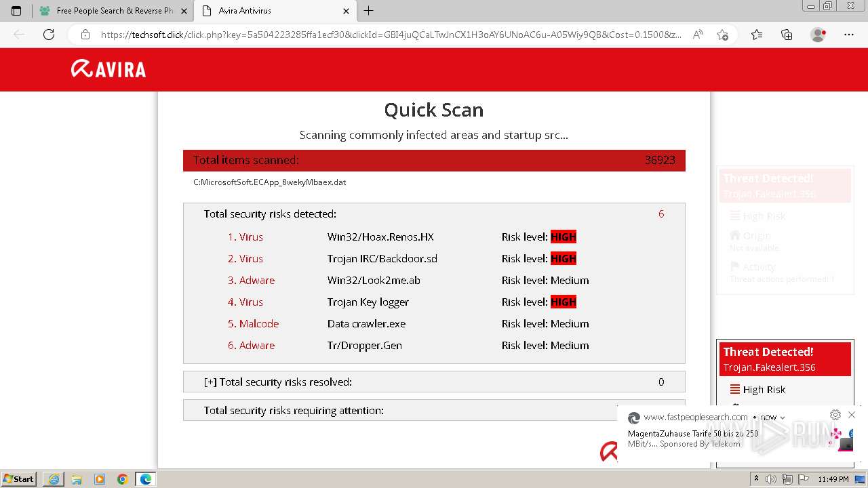Open the Settings and more ellipsis menu
Viewport: 868px width, 488px height.
(x=849, y=35)
